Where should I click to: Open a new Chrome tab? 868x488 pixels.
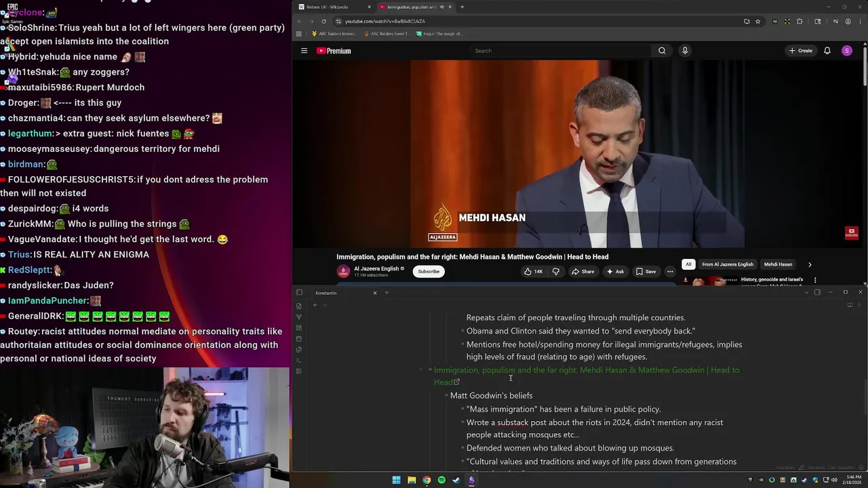[x=462, y=7]
